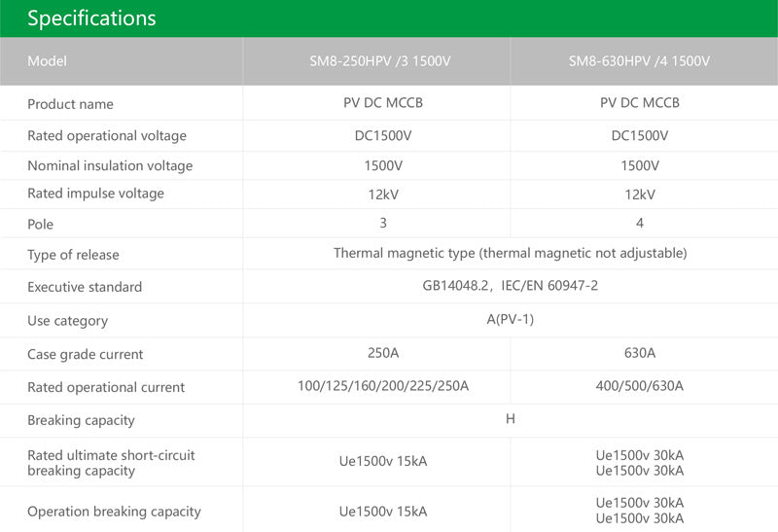This screenshot has width=778, height=532.
Task: Select the 630A case grade current value
Action: point(639,353)
